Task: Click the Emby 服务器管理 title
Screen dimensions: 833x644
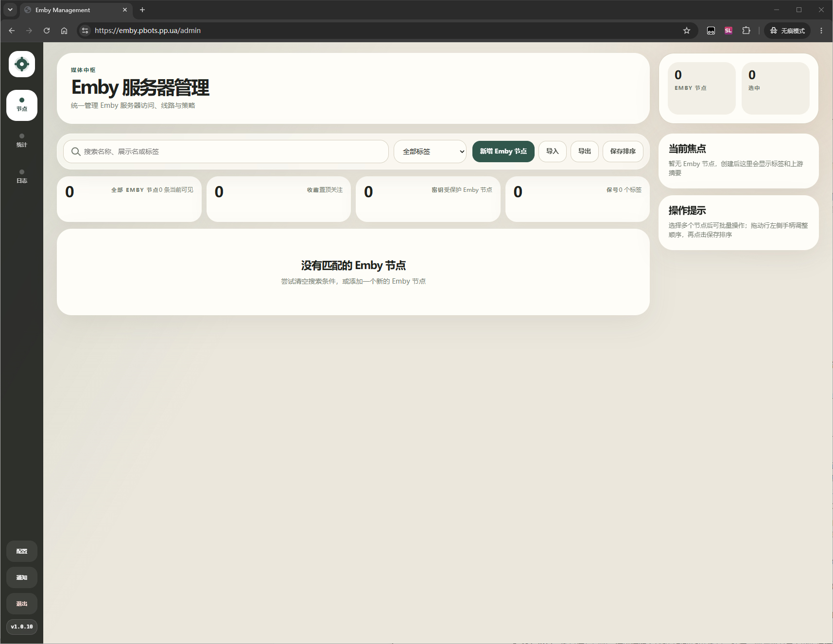Action: click(140, 87)
